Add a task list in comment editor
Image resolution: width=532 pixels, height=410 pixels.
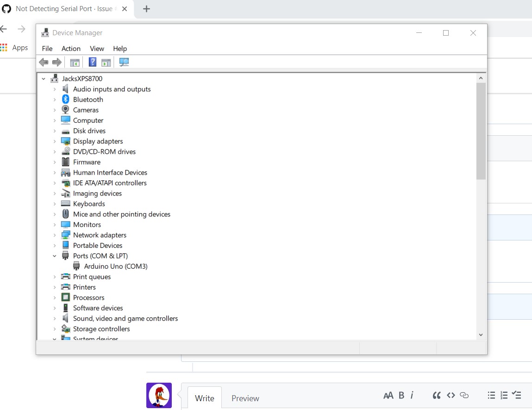(x=516, y=395)
